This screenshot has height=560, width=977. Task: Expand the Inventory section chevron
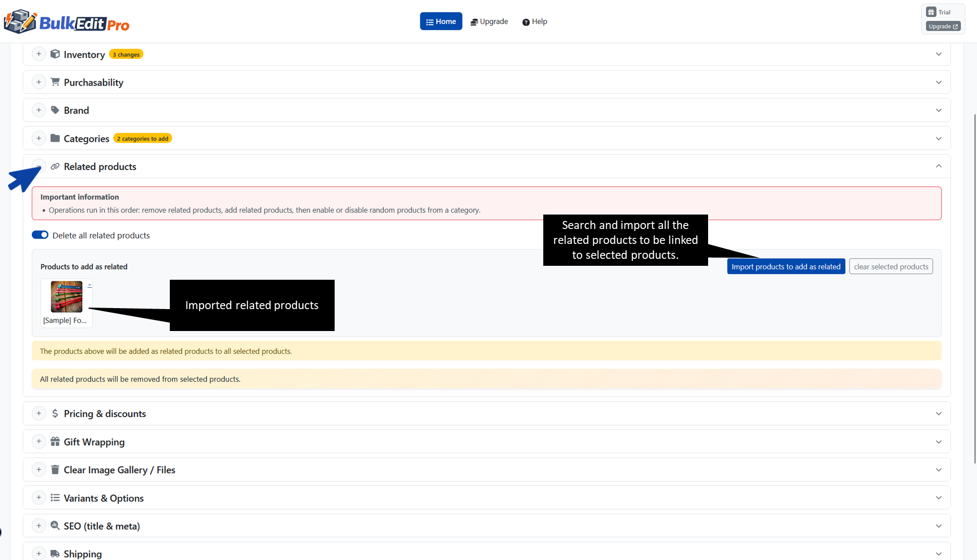coord(939,54)
